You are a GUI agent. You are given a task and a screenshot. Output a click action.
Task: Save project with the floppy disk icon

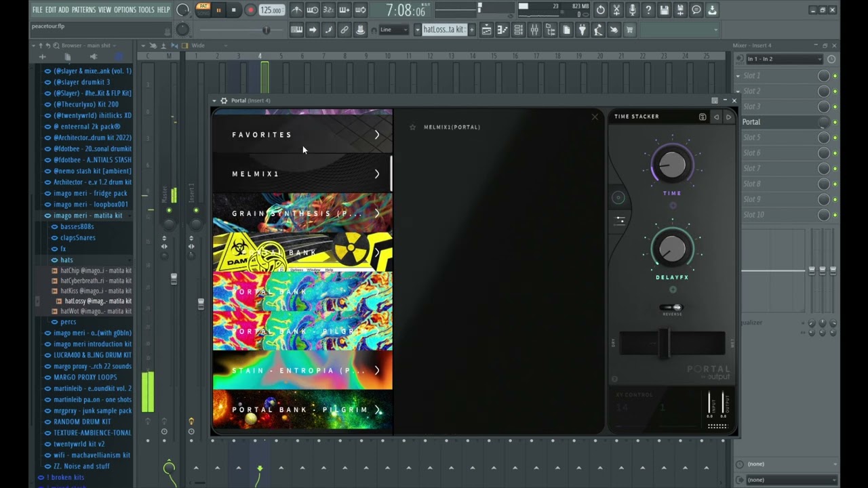665,10
